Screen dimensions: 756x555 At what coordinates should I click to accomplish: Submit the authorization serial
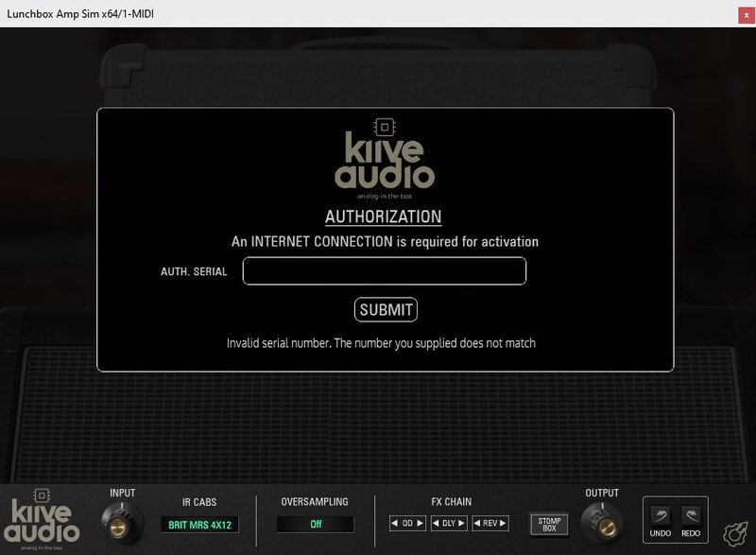coord(386,309)
